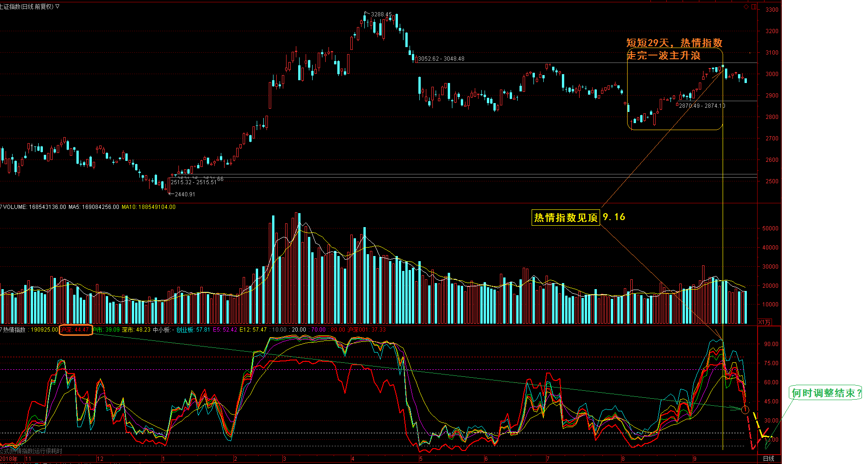Select the 3288.45 peak price label
This screenshot has height=464, width=868.
[x=381, y=14]
